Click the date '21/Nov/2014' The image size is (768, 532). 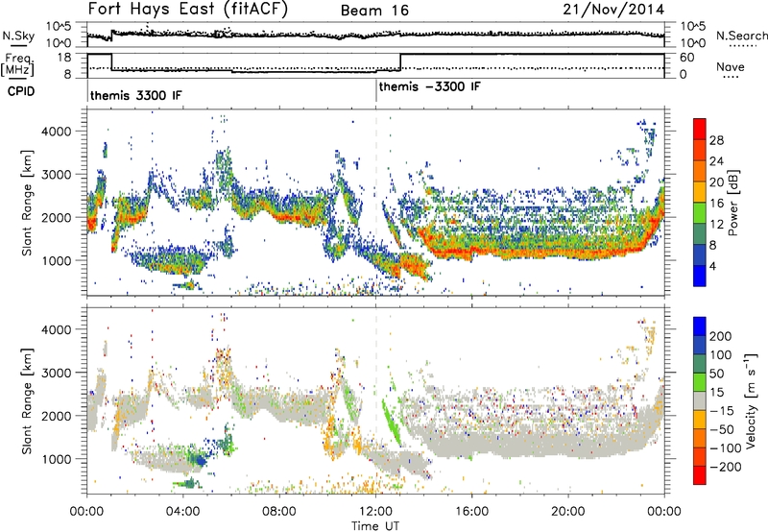pos(613,10)
